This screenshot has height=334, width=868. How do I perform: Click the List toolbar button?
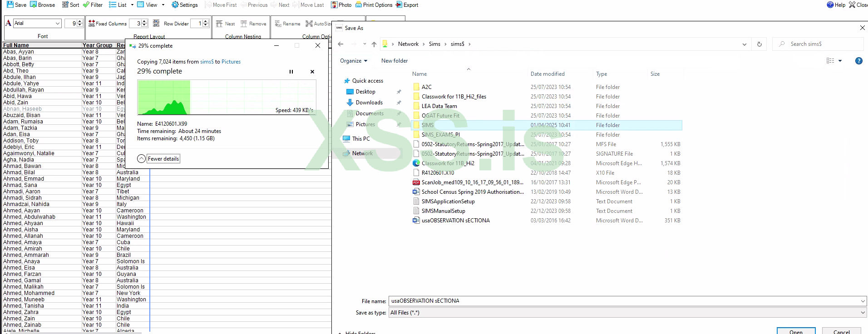[x=118, y=5]
